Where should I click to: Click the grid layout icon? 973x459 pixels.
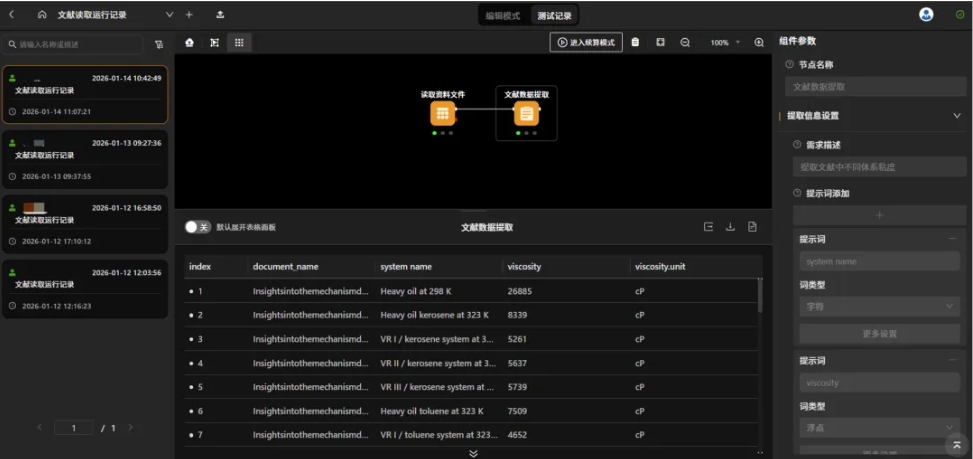pos(239,43)
